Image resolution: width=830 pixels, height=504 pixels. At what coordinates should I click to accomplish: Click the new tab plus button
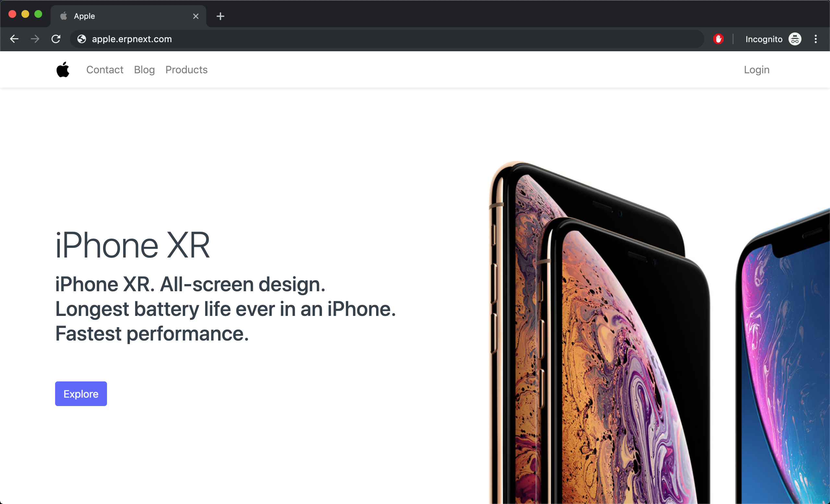point(220,16)
